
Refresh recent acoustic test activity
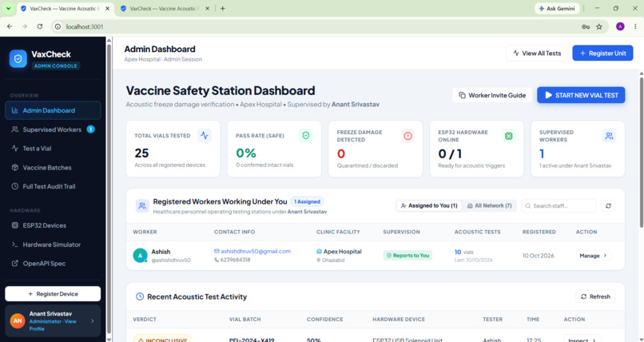[595, 296]
